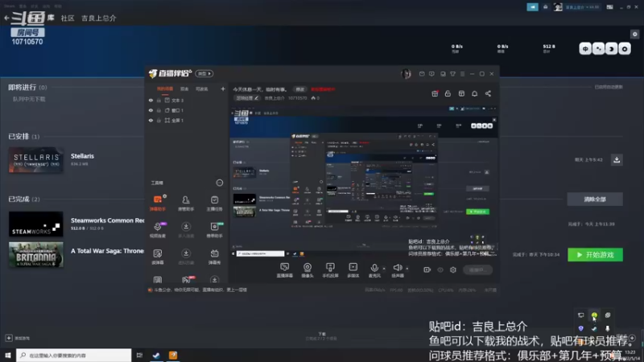The width and height of the screenshot is (644, 362).
Task: Switch to second scene tab
Action: [x=184, y=89]
